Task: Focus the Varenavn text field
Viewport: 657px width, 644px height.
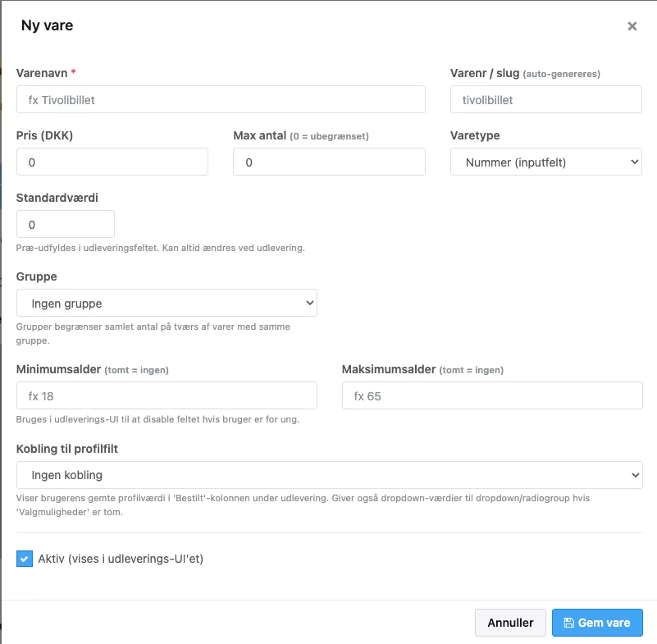Action: [221, 100]
